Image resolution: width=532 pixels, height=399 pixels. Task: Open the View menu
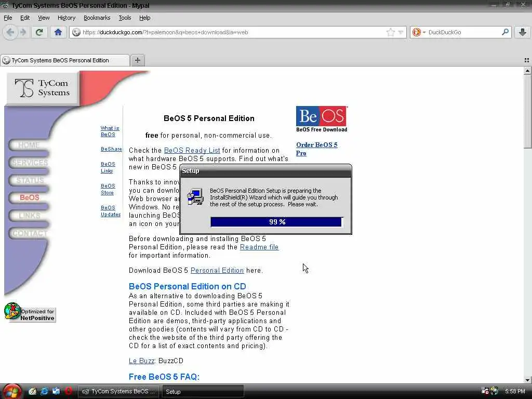coord(44,18)
